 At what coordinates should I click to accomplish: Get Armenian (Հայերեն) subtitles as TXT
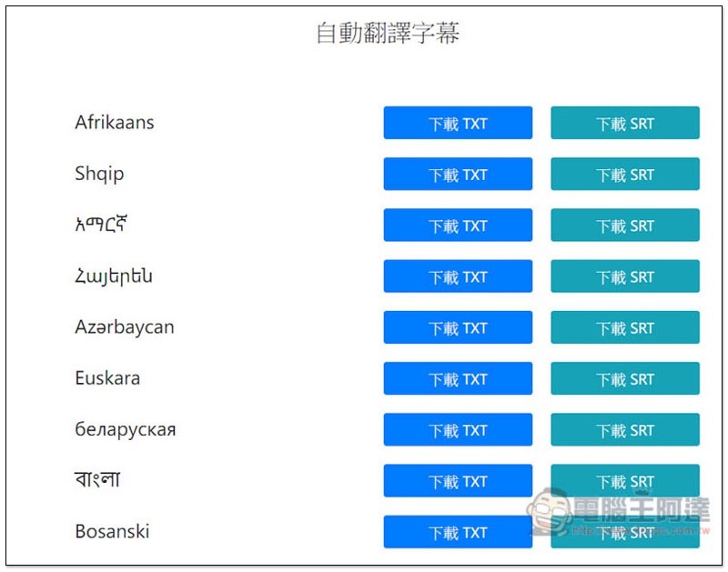pos(458,276)
